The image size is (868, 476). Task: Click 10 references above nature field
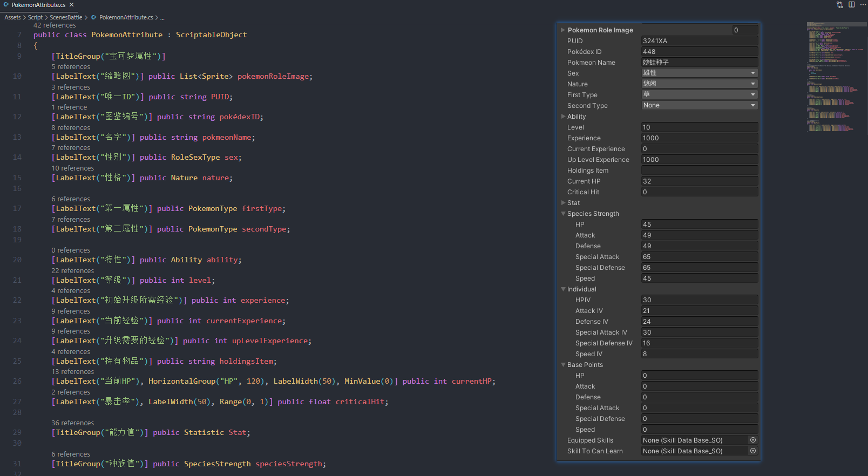(x=73, y=168)
